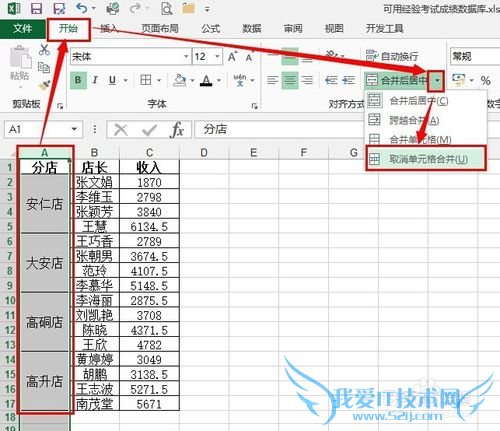Open the Name Box dropdown arrow
Viewport: 500px width, 431px height.
74,129
